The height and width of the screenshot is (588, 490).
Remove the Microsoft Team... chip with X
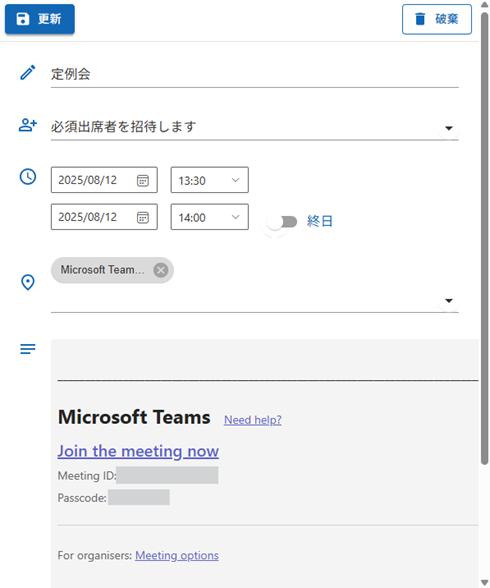pyautogui.click(x=161, y=270)
